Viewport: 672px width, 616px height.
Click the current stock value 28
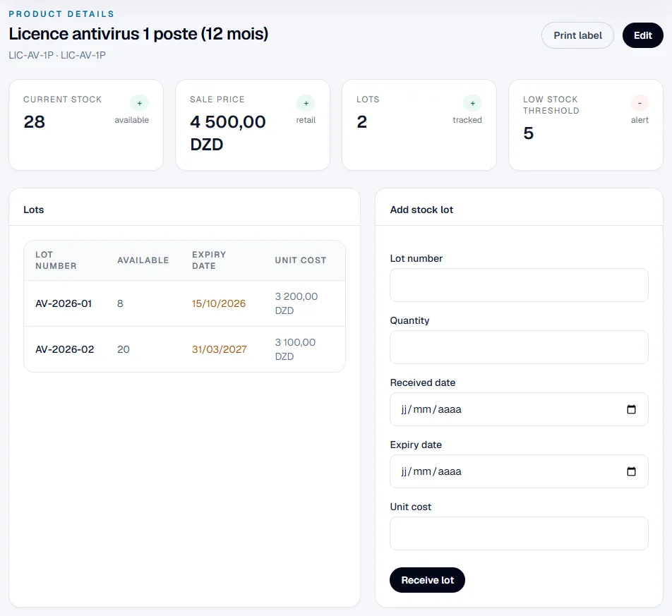35,121
